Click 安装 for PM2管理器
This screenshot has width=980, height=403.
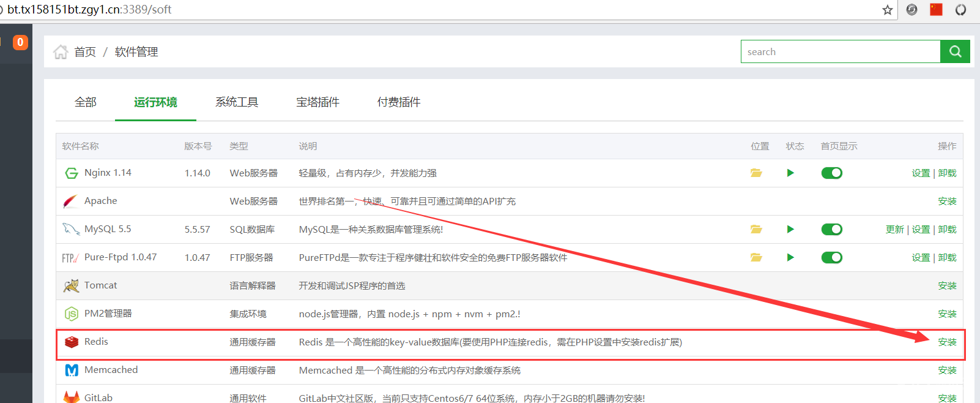pos(947,314)
